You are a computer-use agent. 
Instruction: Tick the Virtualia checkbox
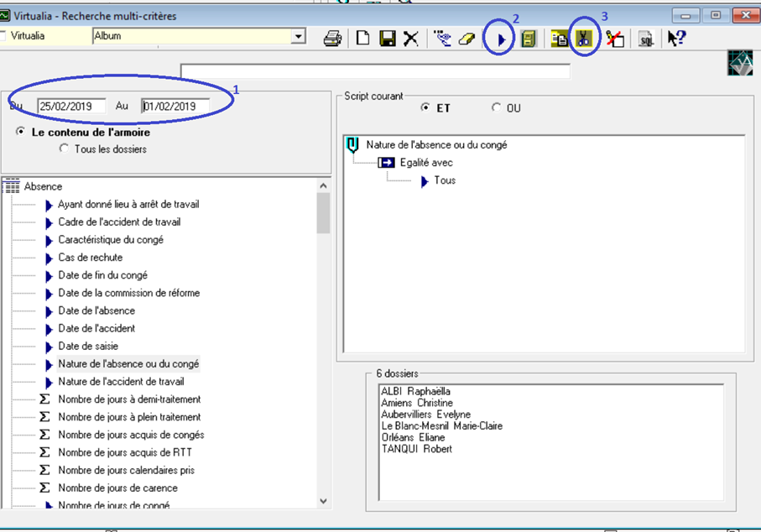point(3,36)
